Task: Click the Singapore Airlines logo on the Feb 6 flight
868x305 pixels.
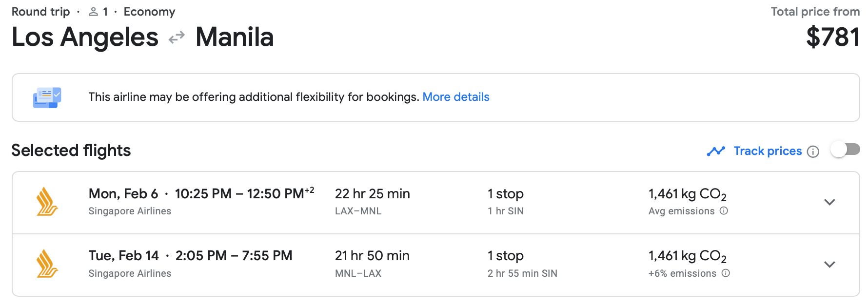Action: point(47,202)
